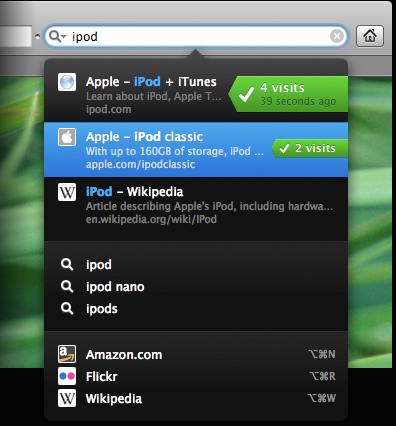
Task: Click the magnifier icon next to "ipods"
Action: pos(67,309)
